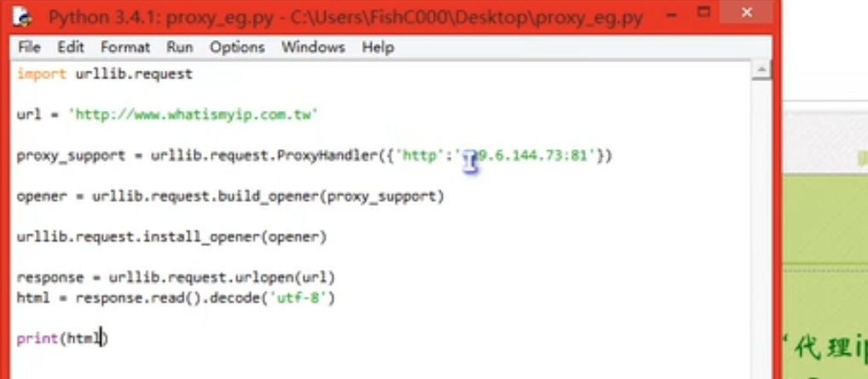Screen dimensions: 868x379
Task: Open the Format menu
Action: tap(125, 48)
